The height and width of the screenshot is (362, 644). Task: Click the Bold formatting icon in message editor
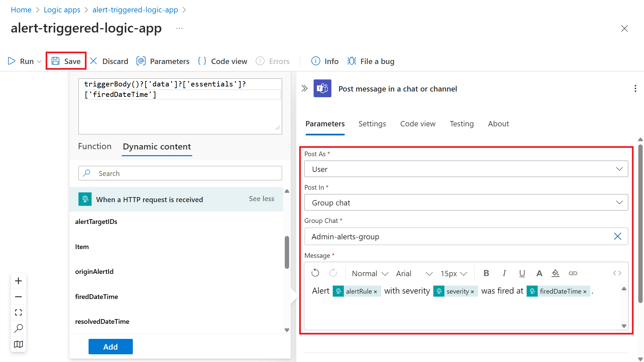pyautogui.click(x=486, y=273)
